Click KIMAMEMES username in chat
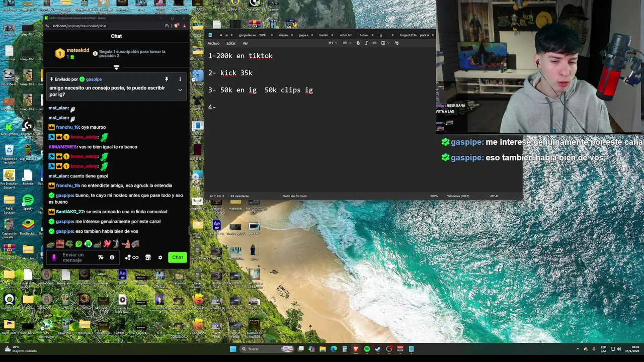Image resolution: width=644 pixels, height=362 pixels. (63, 147)
